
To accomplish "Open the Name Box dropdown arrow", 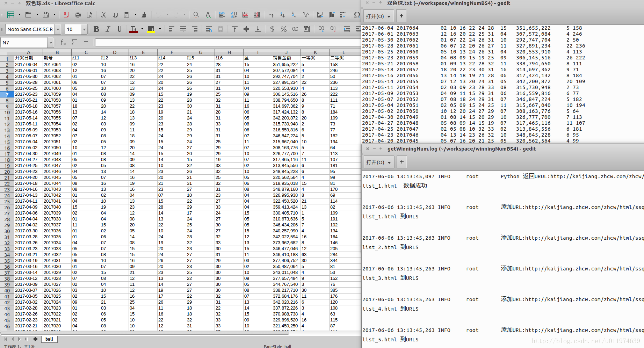I will 51,43.
